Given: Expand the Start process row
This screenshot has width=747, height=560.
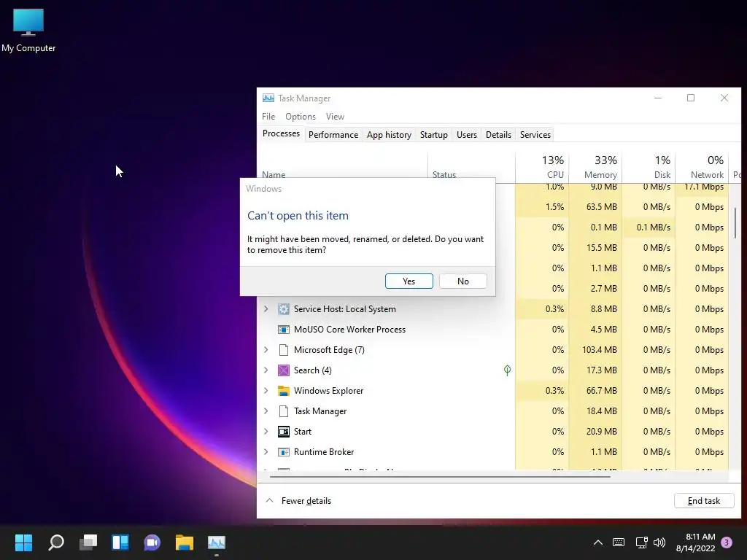Looking at the screenshot, I should point(266,432).
